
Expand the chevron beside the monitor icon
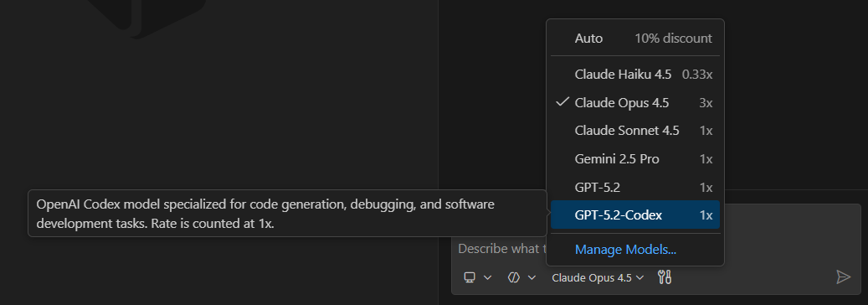488,278
